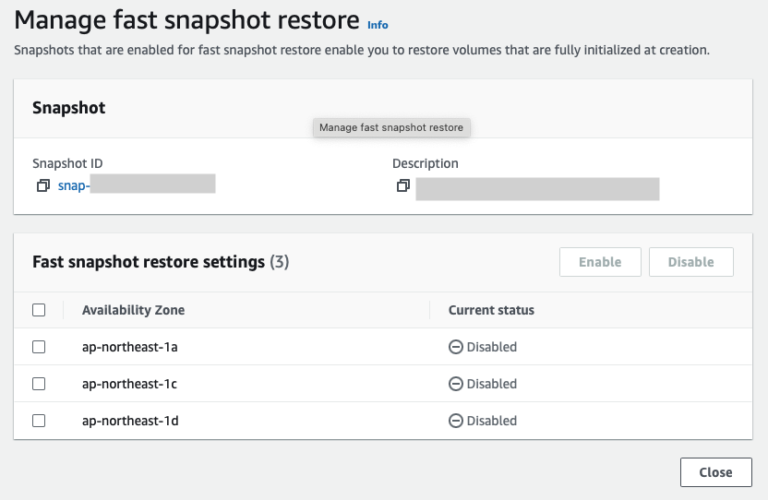
Task: Click the redacted Description value
Action: pos(537,189)
